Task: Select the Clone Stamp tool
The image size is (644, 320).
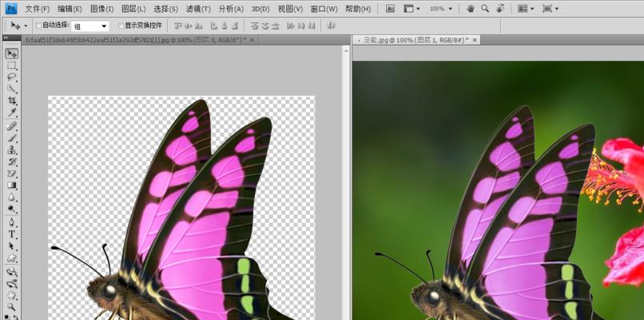Action: (12, 150)
